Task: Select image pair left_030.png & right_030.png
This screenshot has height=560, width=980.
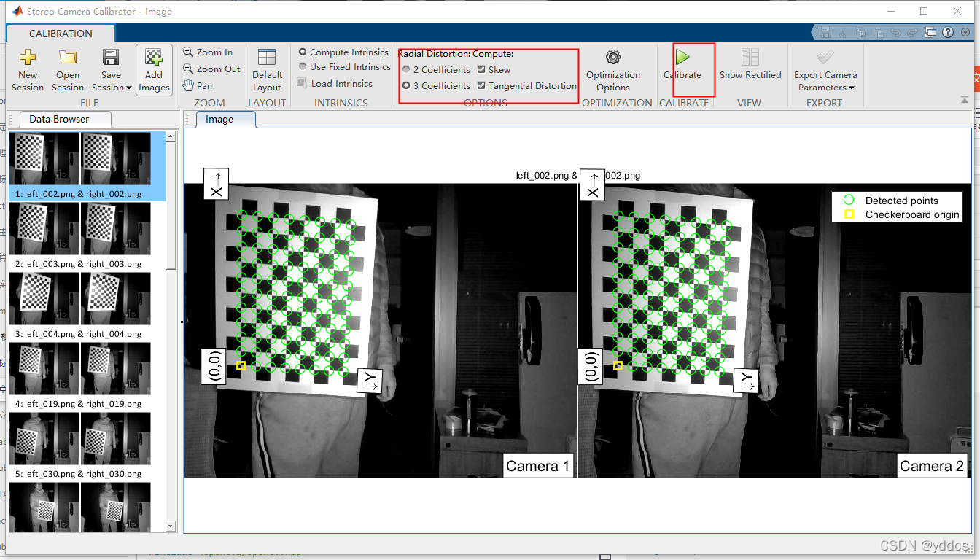Action: (87, 446)
